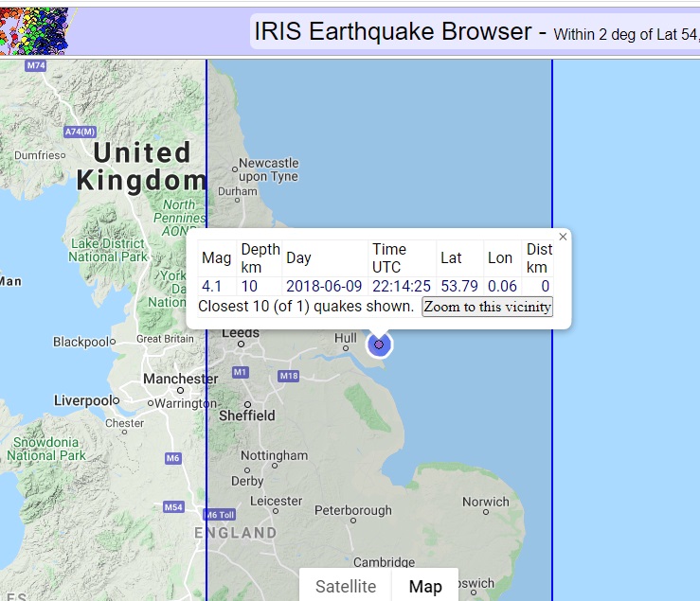Click the Norwich city label
The image size is (700, 601).
click(485, 502)
